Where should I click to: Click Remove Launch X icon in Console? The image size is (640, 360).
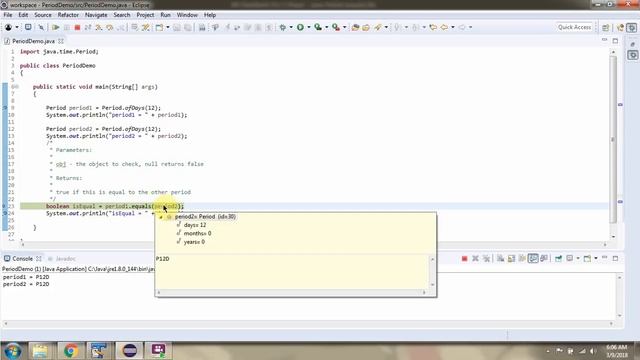[x=476, y=258]
